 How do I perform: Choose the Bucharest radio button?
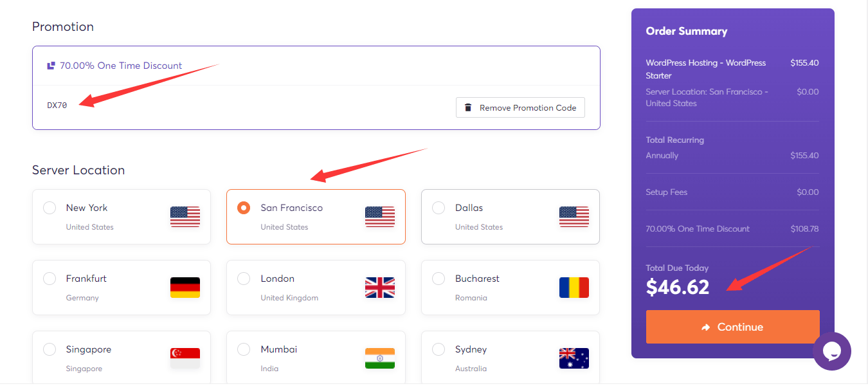tap(439, 279)
